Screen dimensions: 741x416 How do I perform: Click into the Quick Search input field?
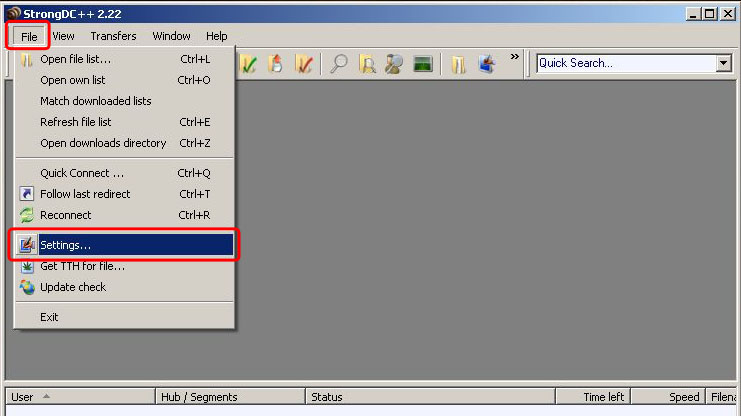(x=626, y=63)
